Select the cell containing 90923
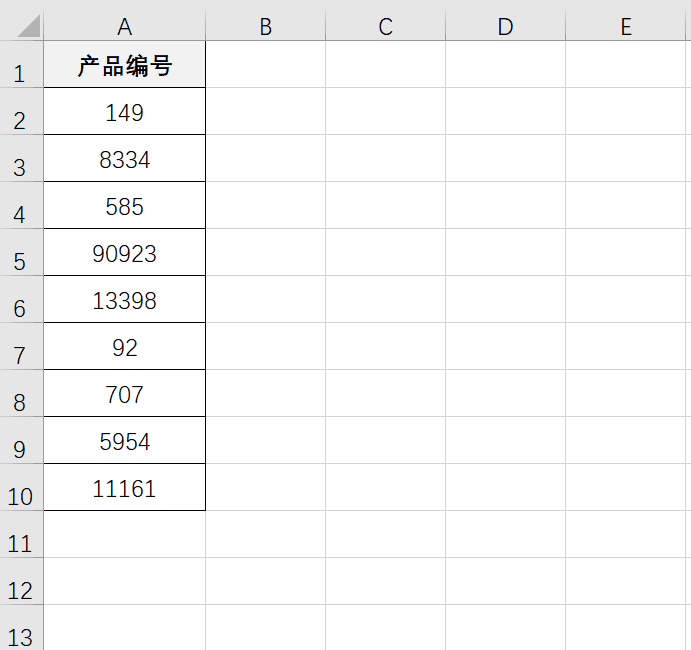Screen dimensions: 691x650 [125, 252]
